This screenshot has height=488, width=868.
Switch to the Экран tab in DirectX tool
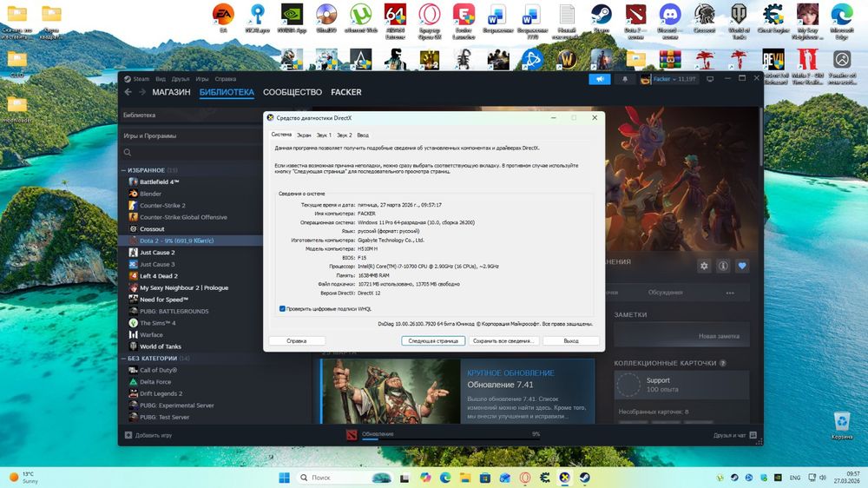pyautogui.click(x=304, y=135)
